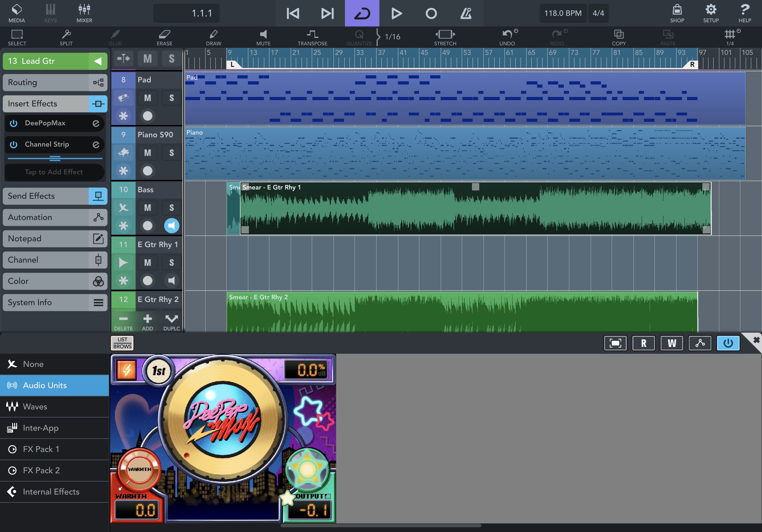Open automation editor in plugin panel
This screenshot has height=532, width=762.
coord(700,343)
